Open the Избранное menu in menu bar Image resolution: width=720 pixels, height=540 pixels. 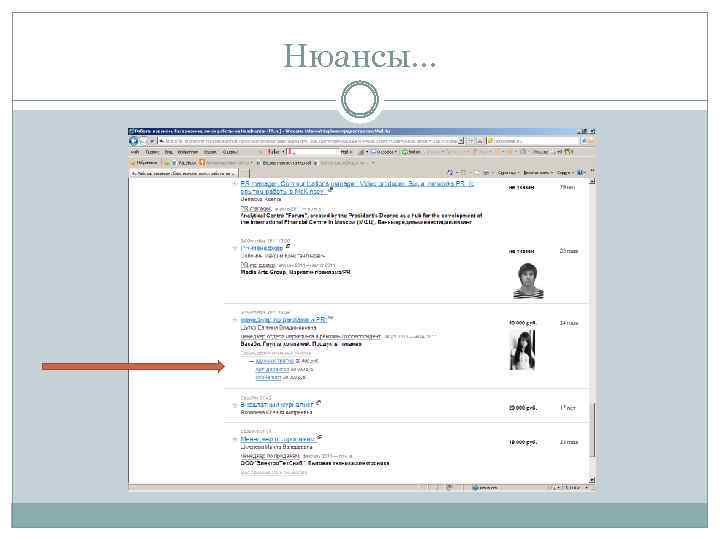(187, 152)
